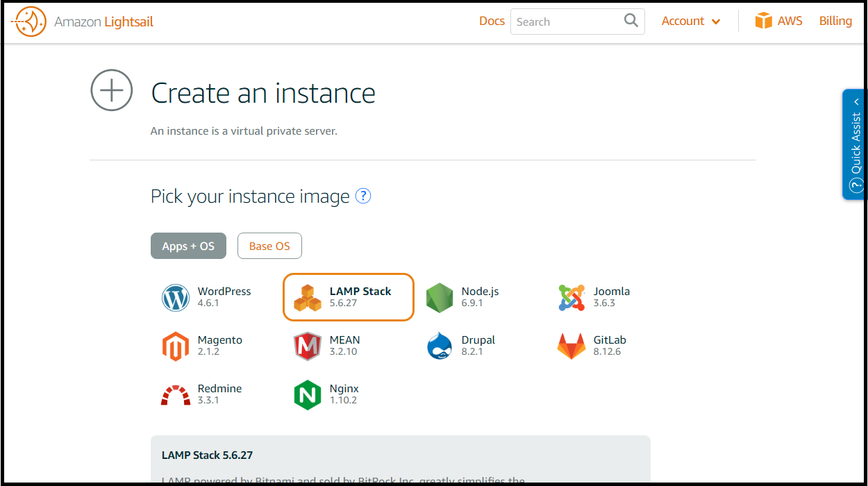Select the Nginx hexagon icon

coord(308,394)
